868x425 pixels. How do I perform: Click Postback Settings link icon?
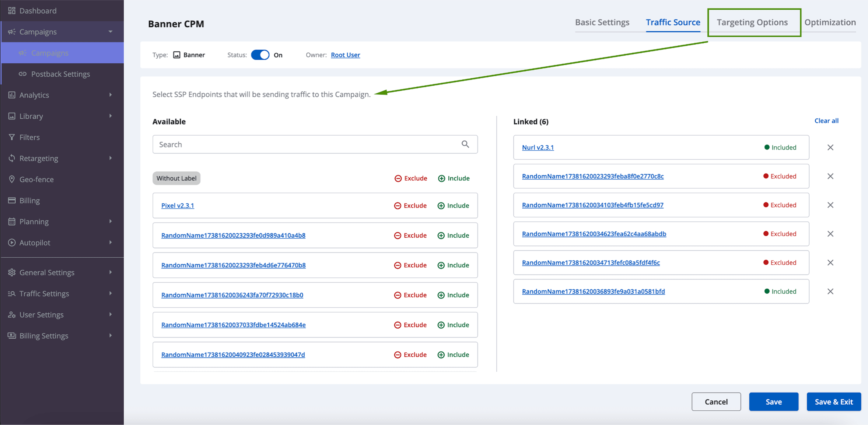22,74
